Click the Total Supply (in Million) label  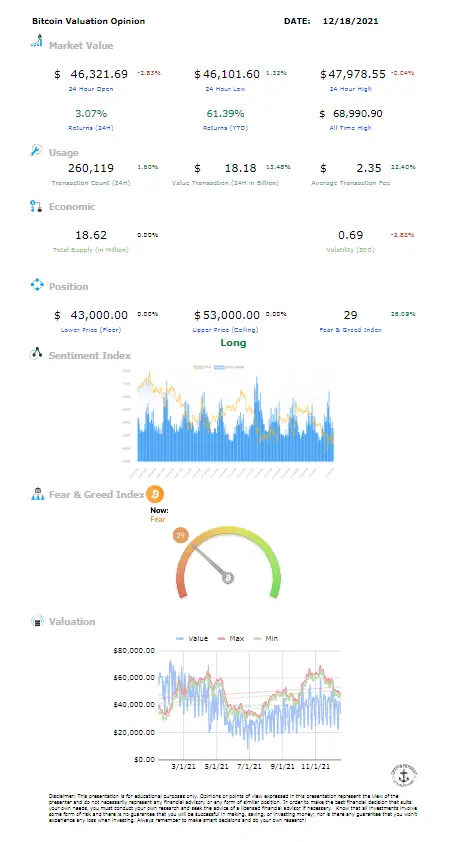pyautogui.click(x=91, y=250)
